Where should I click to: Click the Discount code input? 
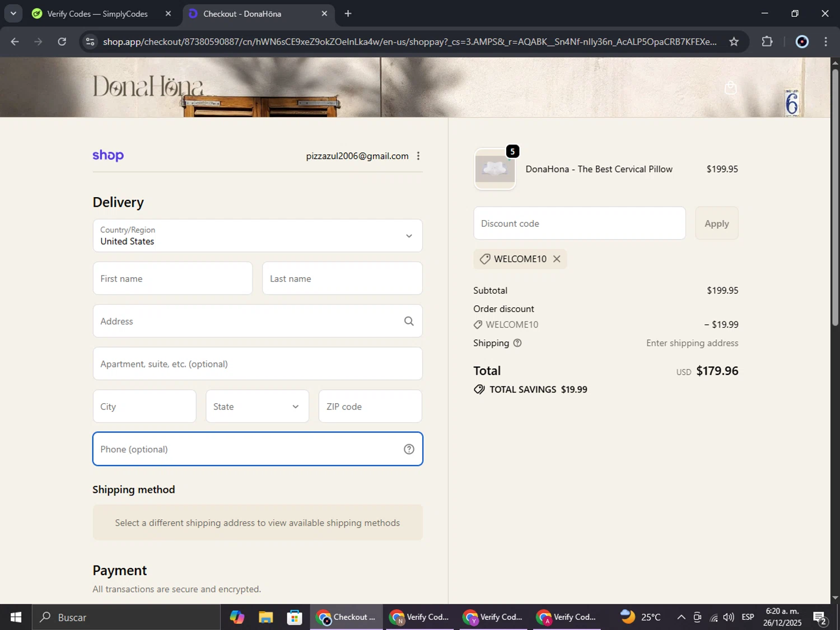tap(580, 223)
